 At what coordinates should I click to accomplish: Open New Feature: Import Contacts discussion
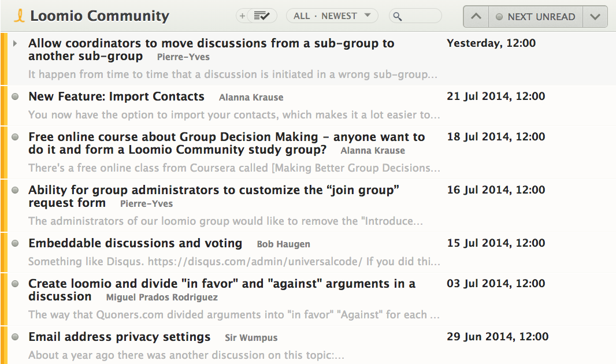pos(116,96)
